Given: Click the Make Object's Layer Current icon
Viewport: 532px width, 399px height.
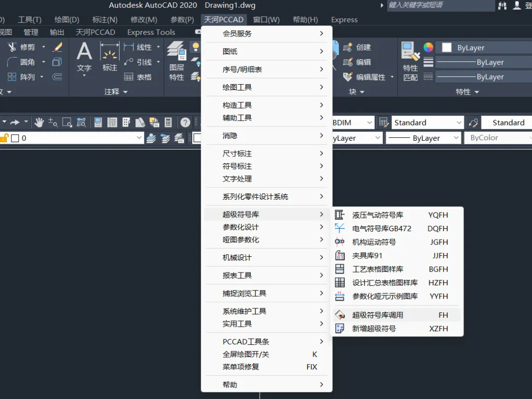Looking at the screenshot, I should pyautogui.click(x=151, y=138).
